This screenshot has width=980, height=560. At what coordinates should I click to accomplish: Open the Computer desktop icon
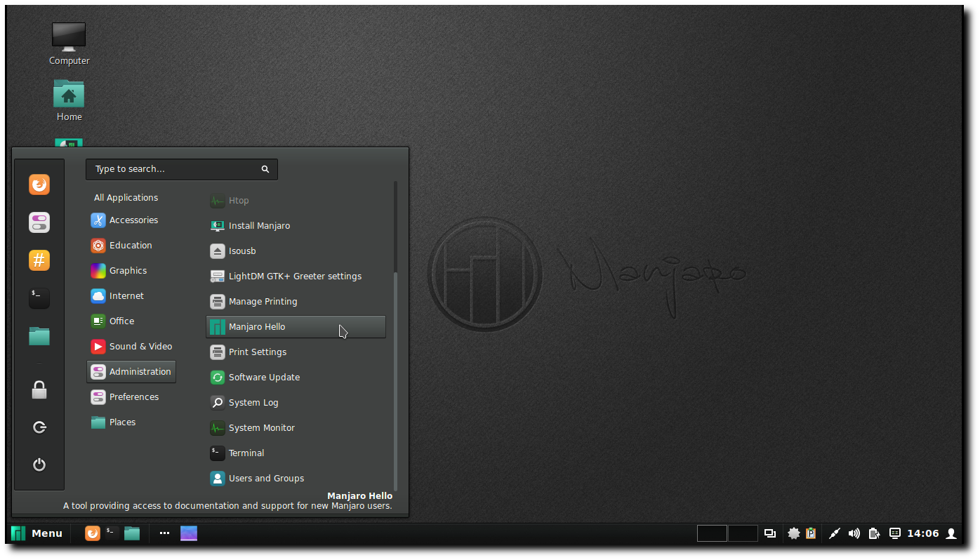(x=69, y=44)
